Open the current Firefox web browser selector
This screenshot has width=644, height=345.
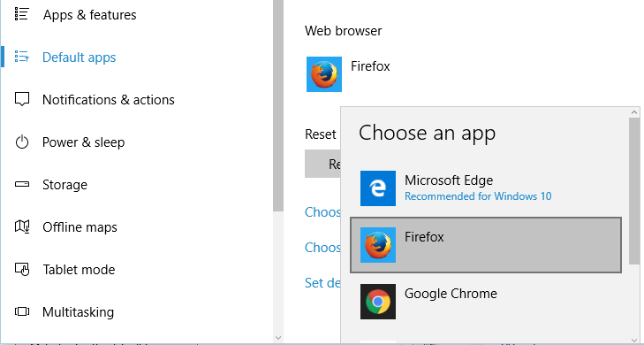348,74
